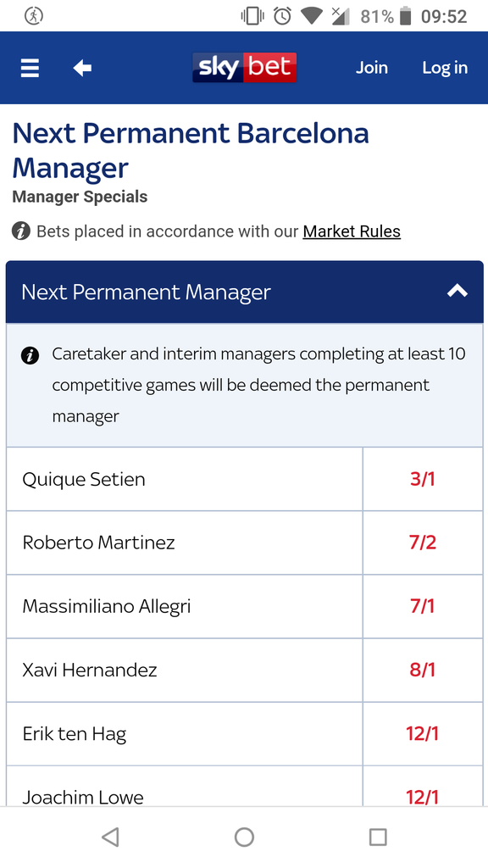Open the Market Rules link

coord(352,231)
